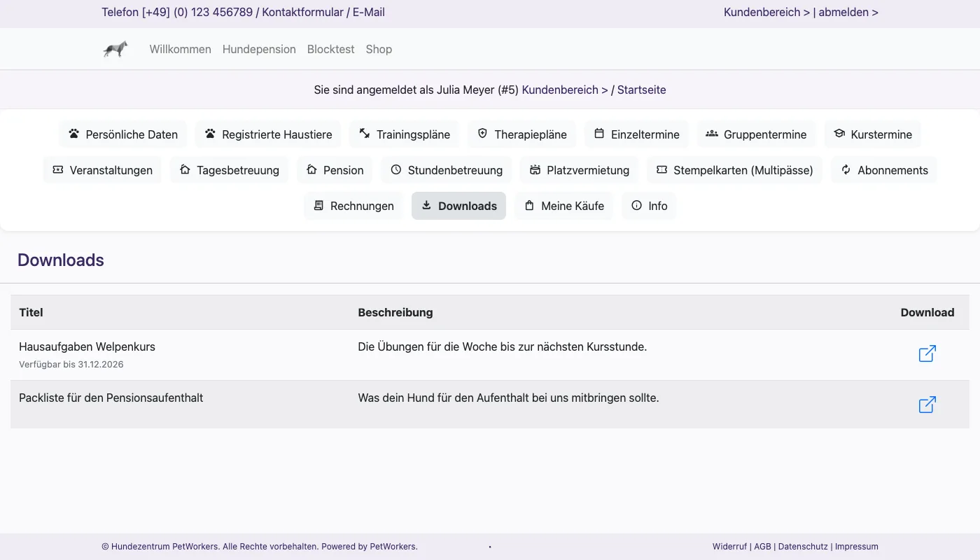Click Packliste für den Pensionsaufenthalt title

click(x=111, y=398)
